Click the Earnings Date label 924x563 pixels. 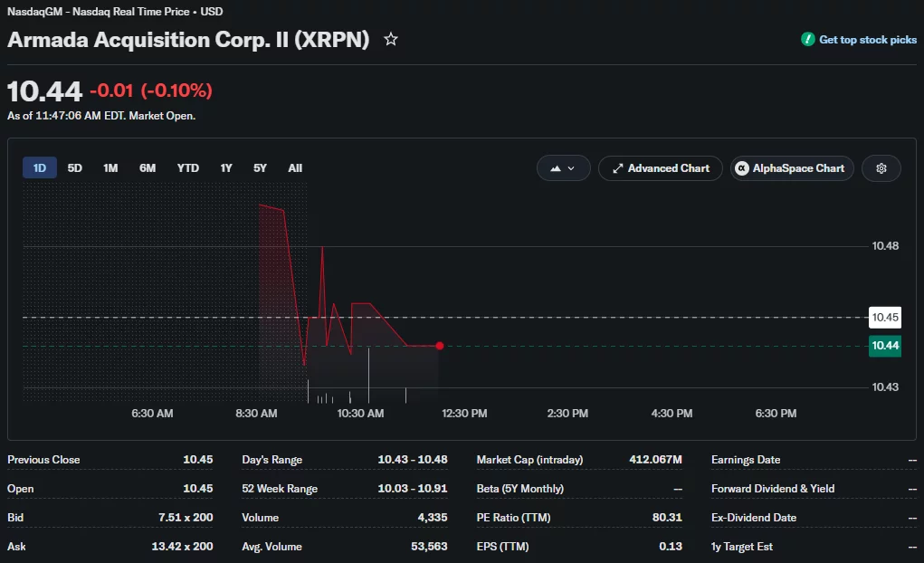(746, 460)
